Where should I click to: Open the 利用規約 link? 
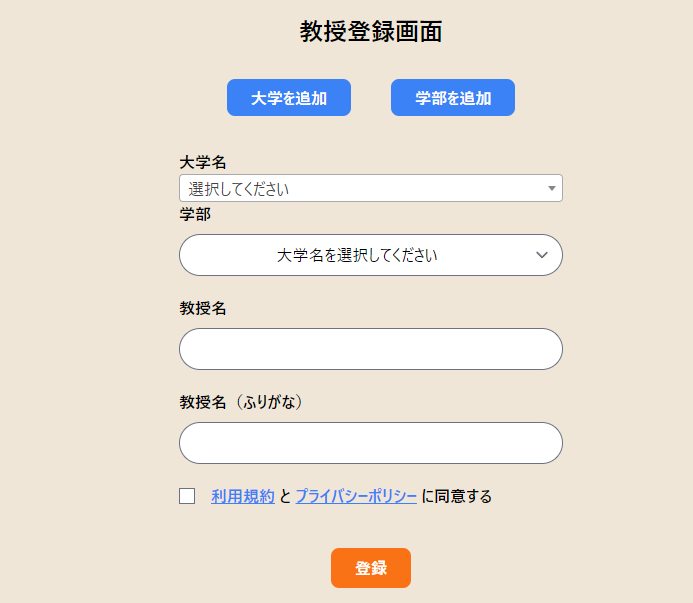pos(243,496)
